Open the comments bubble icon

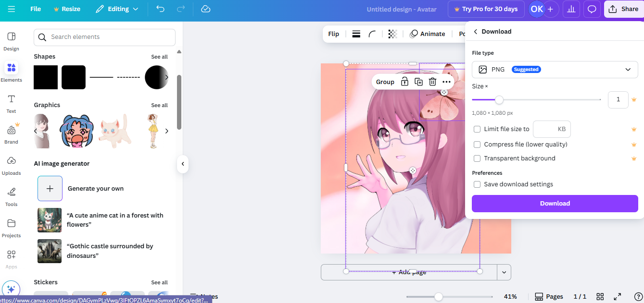coord(592,9)
